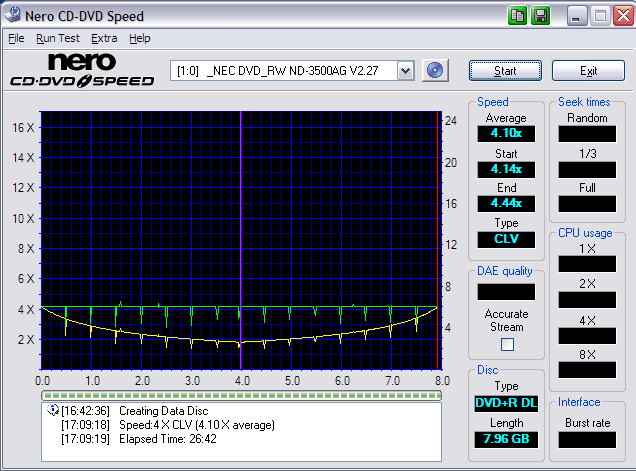Click the magenta layer-break marker line on the graph

click(x=241, y=240)
